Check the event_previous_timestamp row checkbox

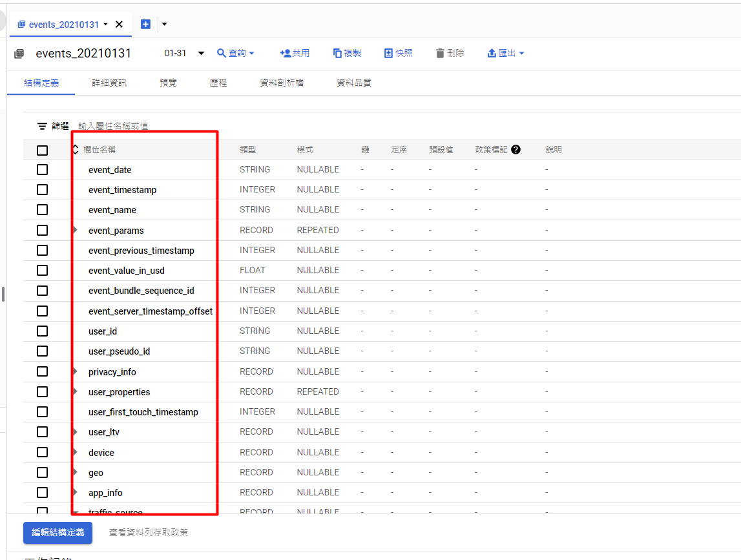coord(42,250)
